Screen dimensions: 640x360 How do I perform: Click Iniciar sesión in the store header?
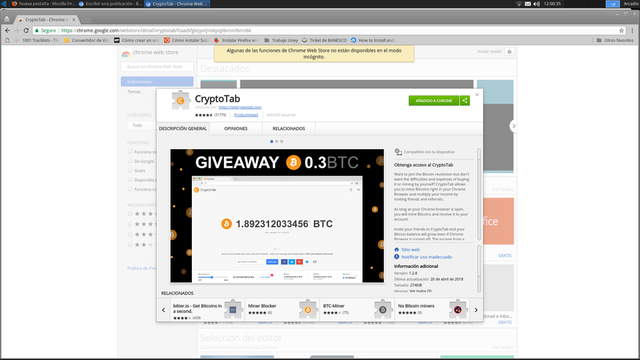point(489,51)
